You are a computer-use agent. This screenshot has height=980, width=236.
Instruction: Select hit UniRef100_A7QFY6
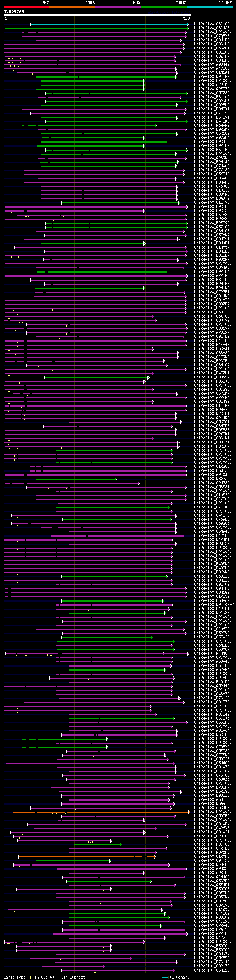pos(212,36)
